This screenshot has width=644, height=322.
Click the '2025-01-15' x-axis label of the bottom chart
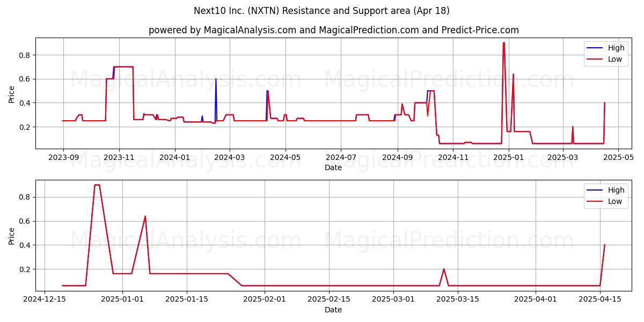(187, 300)
